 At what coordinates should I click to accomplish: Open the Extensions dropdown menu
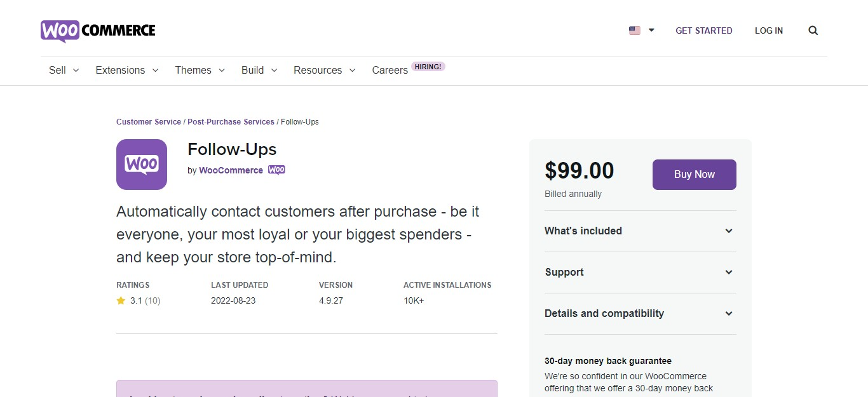pyautogui.click(x=126, y=71)
